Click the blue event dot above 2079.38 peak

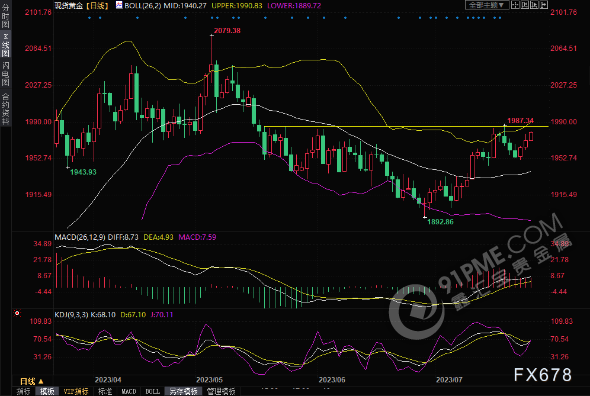tap(212, 18)
